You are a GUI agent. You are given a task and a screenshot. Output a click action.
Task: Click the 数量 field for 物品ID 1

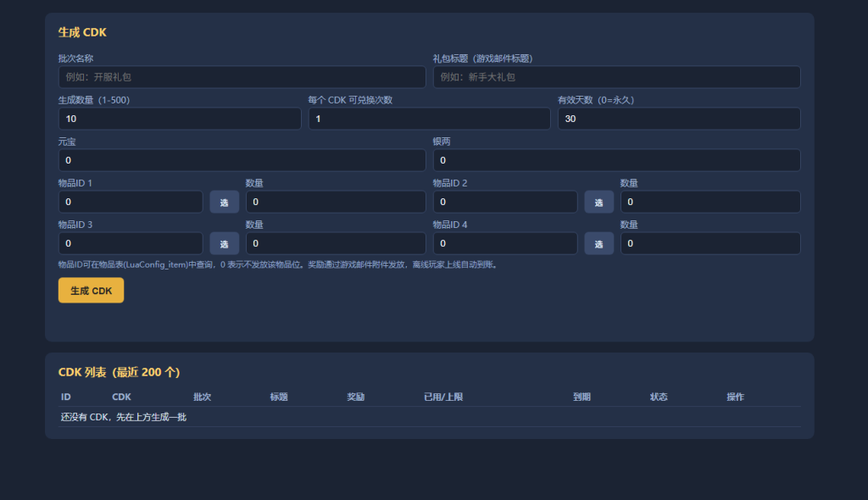tap(336, 202)
